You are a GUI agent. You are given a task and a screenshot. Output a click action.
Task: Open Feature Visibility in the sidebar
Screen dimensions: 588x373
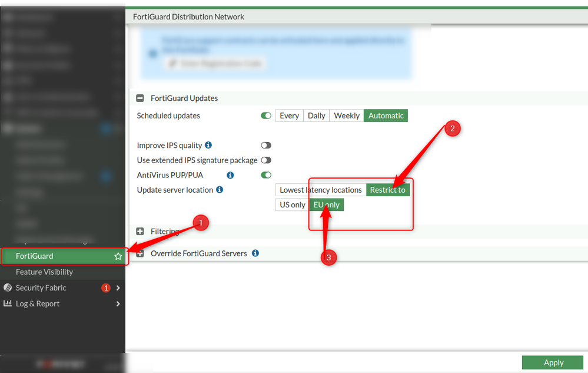pyautogui.click(x=44, y=272)
